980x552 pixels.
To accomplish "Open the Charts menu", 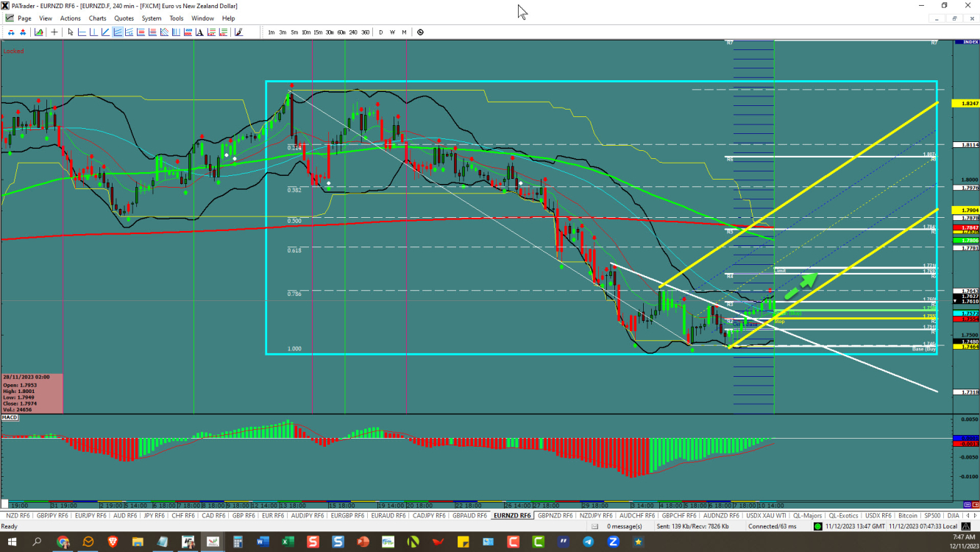I will (x=97, y=18).
